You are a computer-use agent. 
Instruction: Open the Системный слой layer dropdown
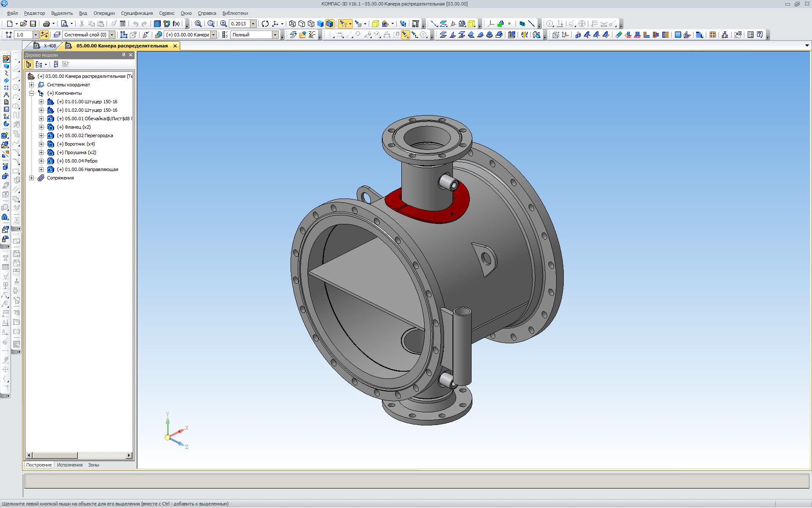pos(112,35)
